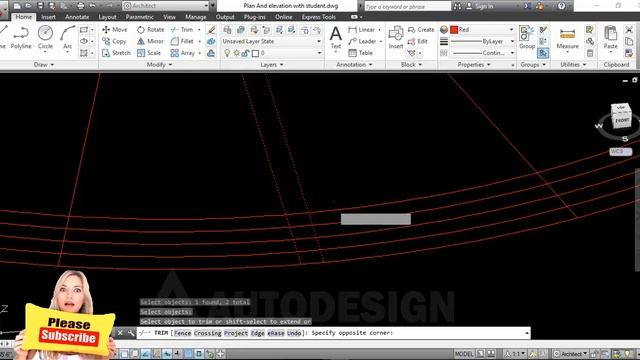
Task: Switch to the Express Tools tab
Action: (x=318, y=17)
